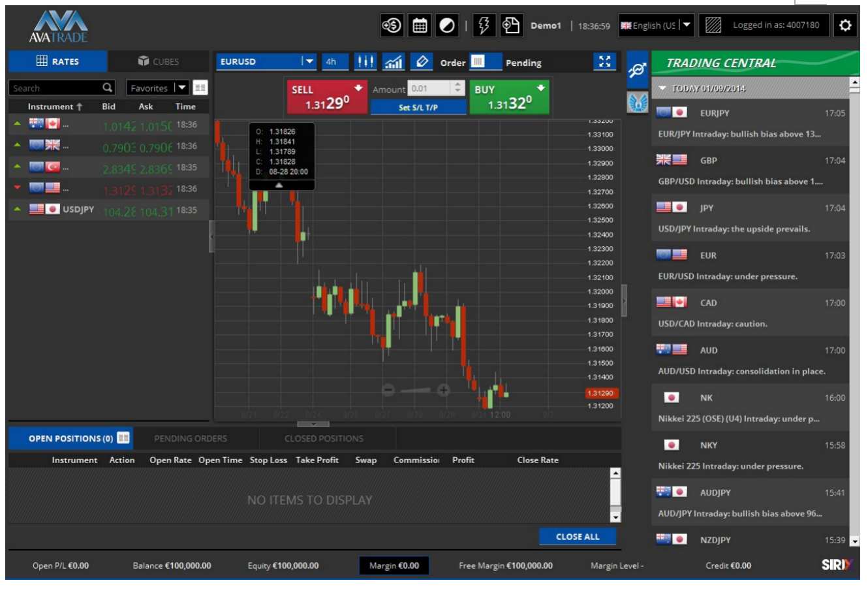868x589 pixels.
Task: Open the settings gear icon
Action: click(x=845, y=25)
